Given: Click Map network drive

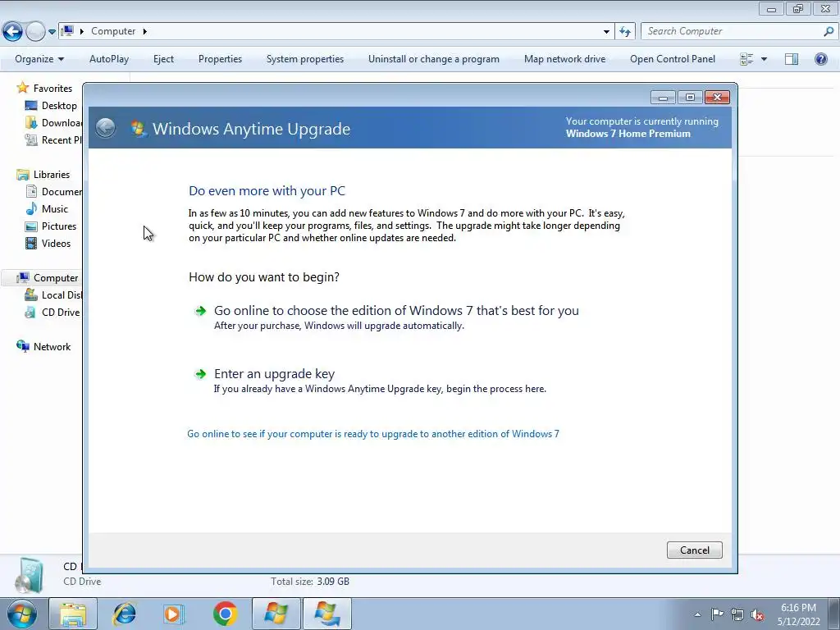Looking at the screenshot, I should (x=564, y=59).
